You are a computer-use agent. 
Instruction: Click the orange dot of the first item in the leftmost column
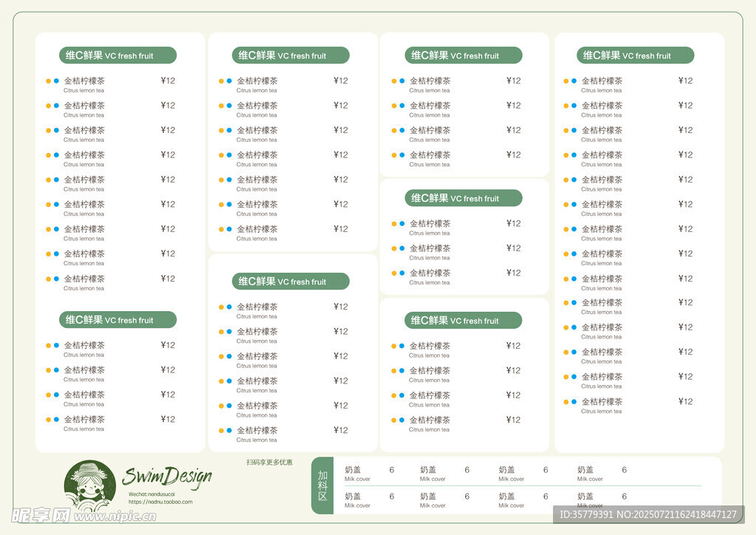(x=49, y=81)
